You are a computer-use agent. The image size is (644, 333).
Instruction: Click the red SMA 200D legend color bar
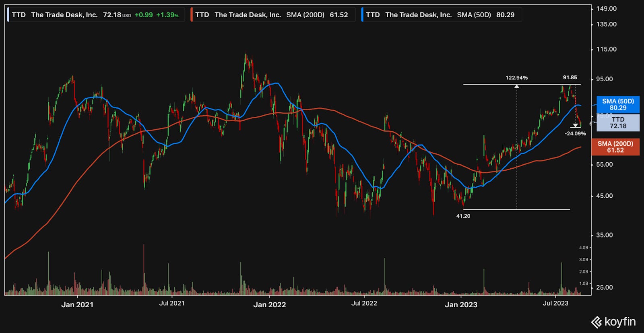click(191, 15)
